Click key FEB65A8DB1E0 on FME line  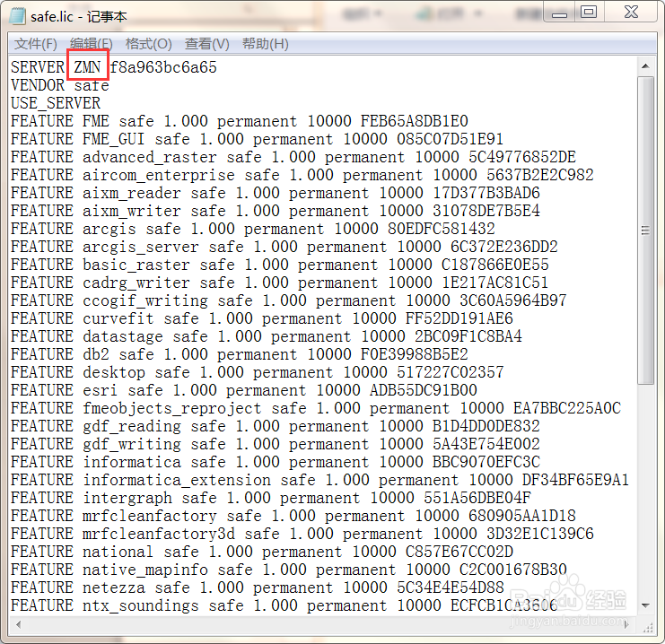[415, 121]
